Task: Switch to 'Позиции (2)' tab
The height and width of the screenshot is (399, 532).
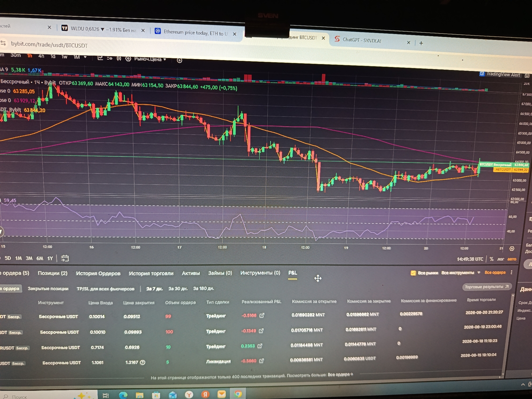Action: click(53, 273)
